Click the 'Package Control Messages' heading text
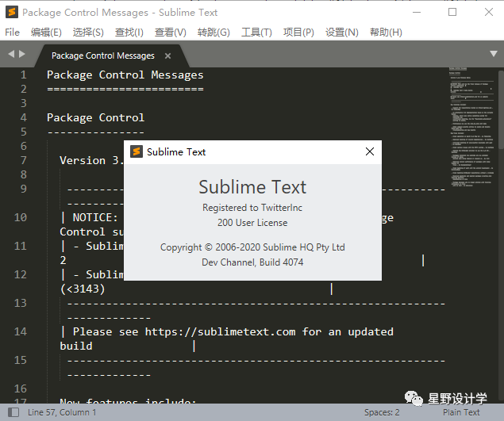Image resolution: width=504 pixels, height=421 pixels. click(125, 75)
